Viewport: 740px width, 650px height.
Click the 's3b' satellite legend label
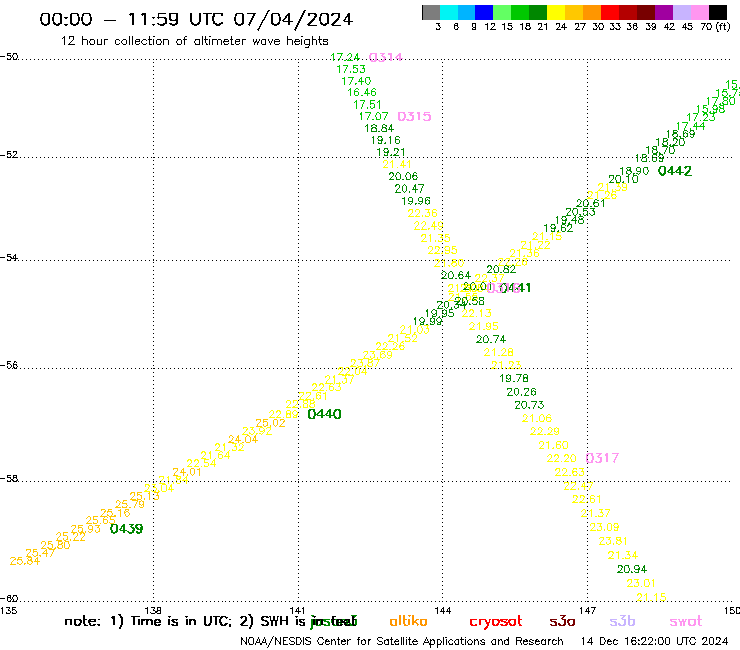(x=622, y=621)
